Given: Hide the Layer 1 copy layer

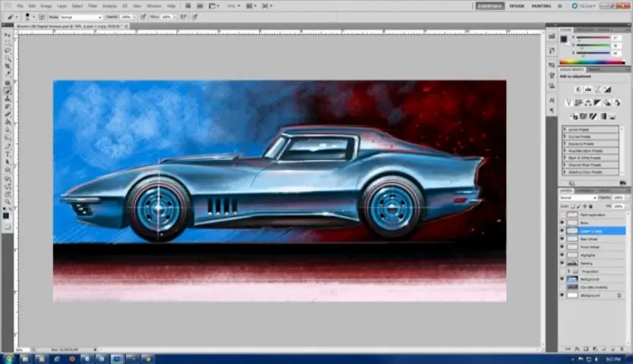Looking at the screenshot, I should coord(562,231).
